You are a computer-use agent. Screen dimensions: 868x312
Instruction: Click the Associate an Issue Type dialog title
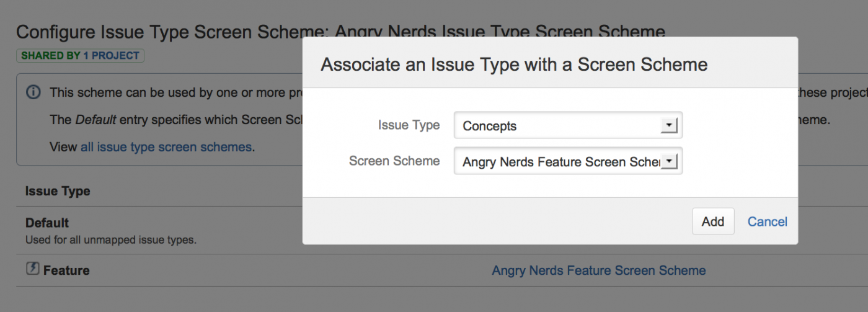pos(513,65)
